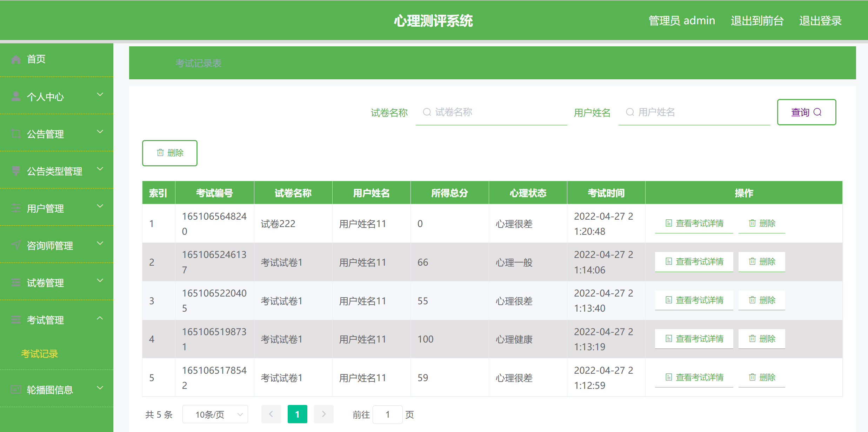
Task: Open 查看考试详情 for exam 1651065220405
Action: tap(694, 300)
